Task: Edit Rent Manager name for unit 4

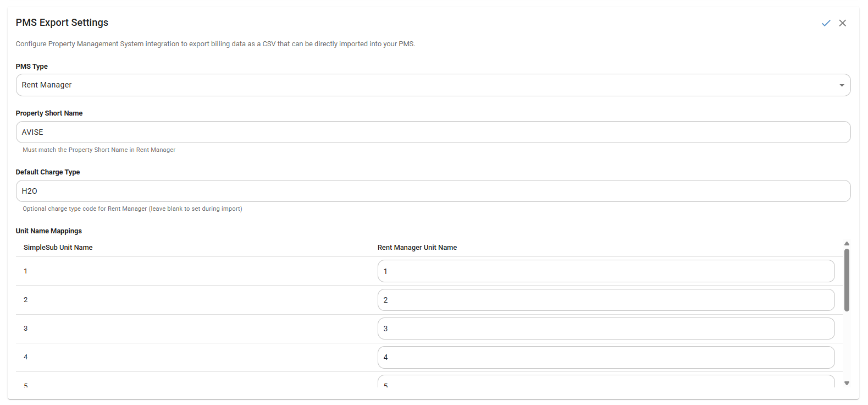Action: tap(606, 357)
